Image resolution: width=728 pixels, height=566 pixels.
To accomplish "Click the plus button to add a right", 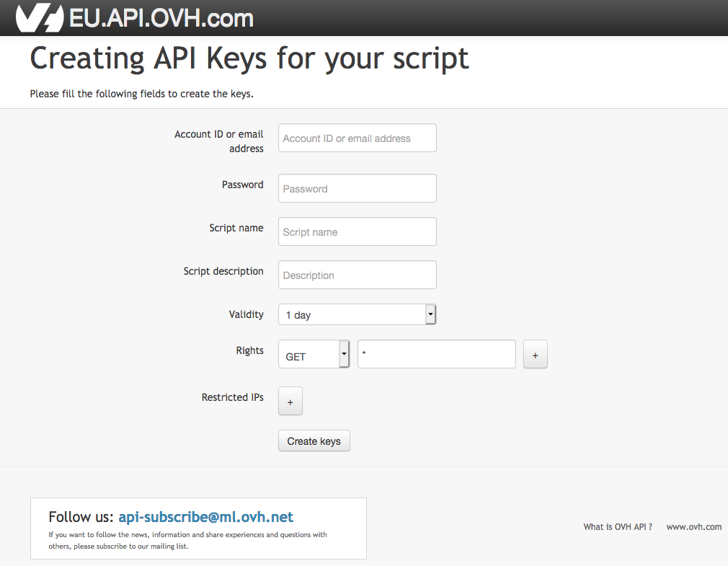I will point(535,354).
